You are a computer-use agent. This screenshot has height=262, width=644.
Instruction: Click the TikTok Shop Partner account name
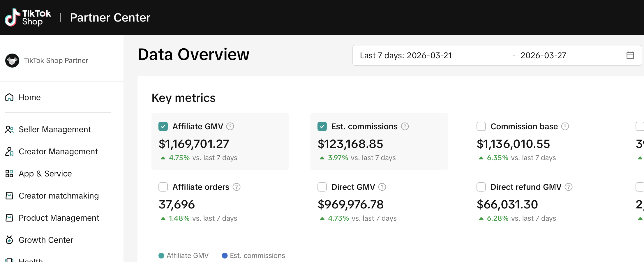(x=56, y=61)
